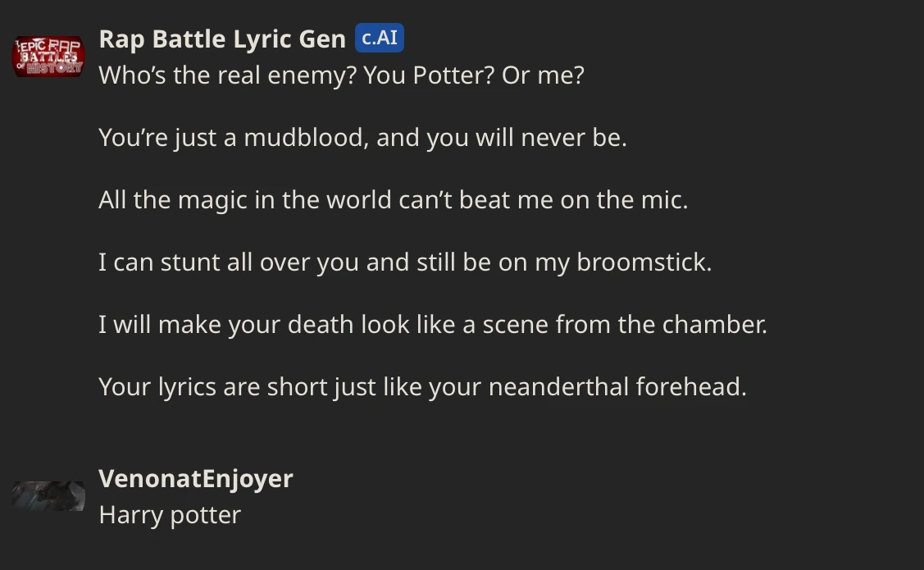924x570 pixels.
Task: Click the Epic Rap Battles avatar
Action: point(48,57)
